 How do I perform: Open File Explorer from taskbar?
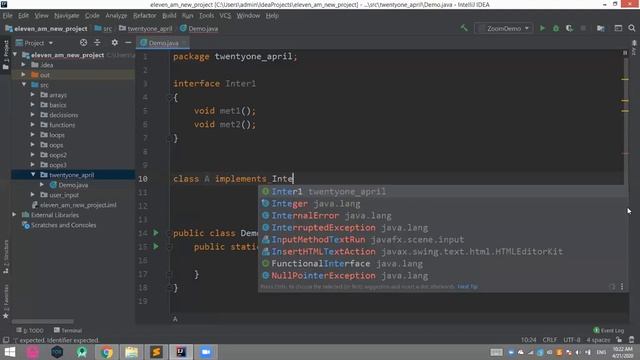pyautogui.click(x=131, y=352)
